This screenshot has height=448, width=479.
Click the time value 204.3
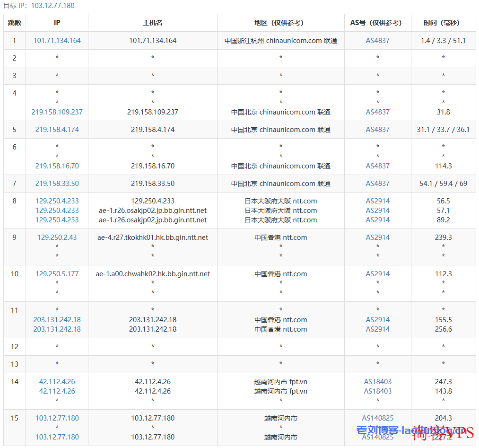click(443, 418)
